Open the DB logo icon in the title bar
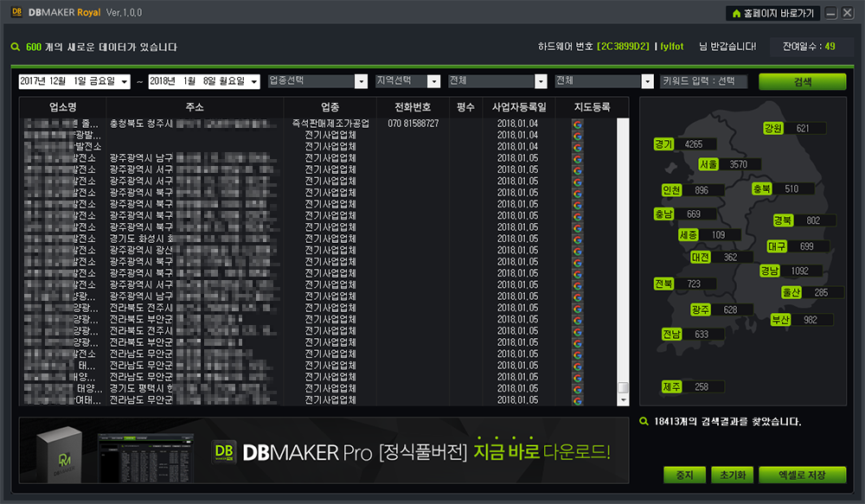Viewport: 865px width, 504px height. point(17,11)
